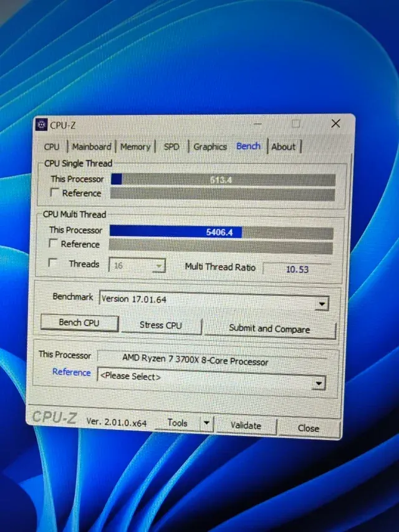Expand the Tools dropdown arrow

206,423
